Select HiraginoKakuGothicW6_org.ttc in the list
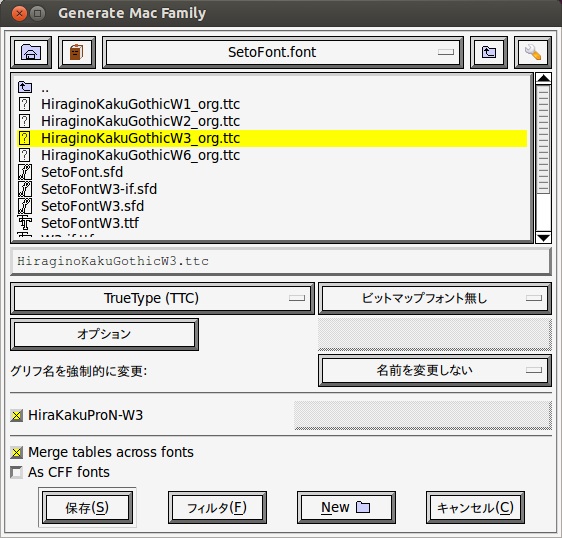 pyautogui.click(x=272, y=155)
